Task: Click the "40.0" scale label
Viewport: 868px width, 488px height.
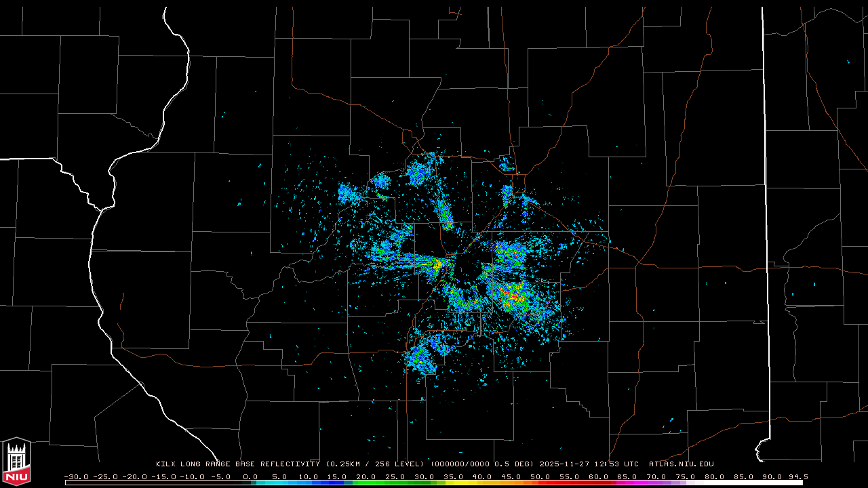Action: pos(482,476)
